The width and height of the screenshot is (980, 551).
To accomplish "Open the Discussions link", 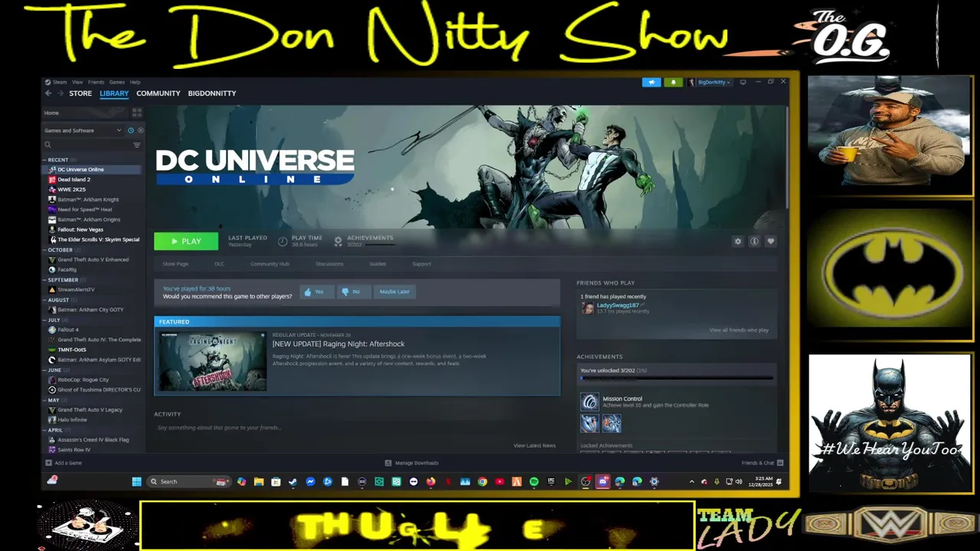I will point(329,264).
